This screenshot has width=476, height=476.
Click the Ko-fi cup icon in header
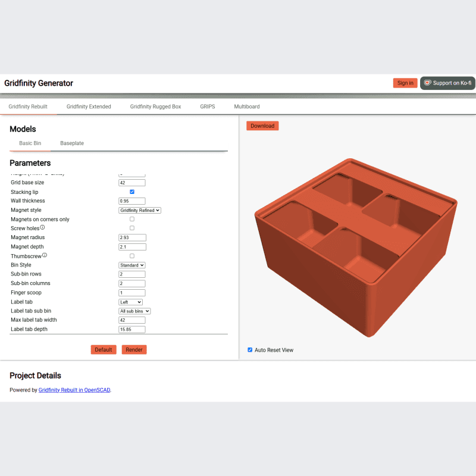(427, 83)
